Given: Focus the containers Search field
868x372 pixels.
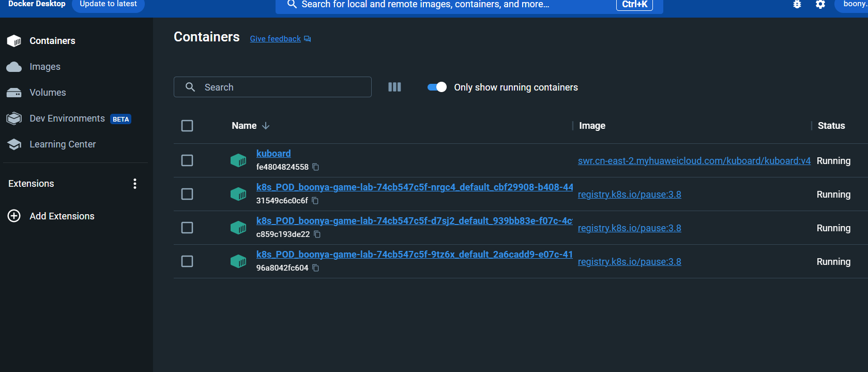Looking at the screenshot, I should (x=272, y=87).
